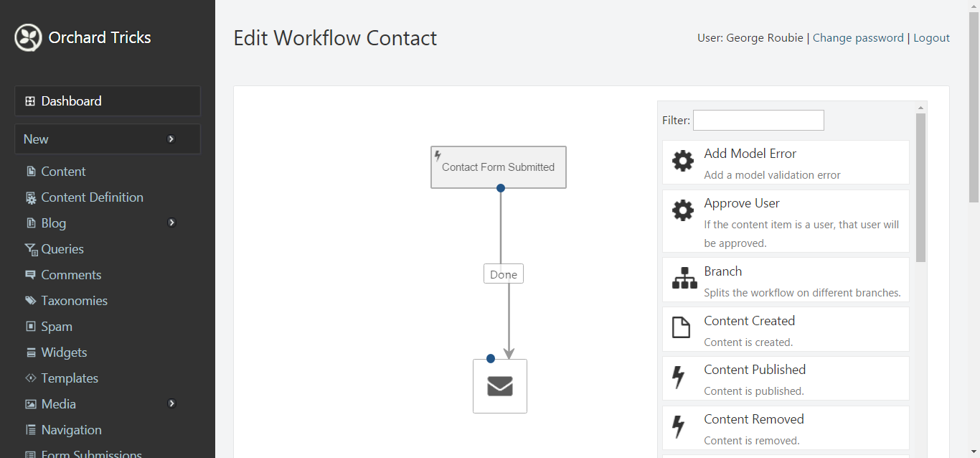Click the Widgets stack icon
Screen dimensions: 980x458
pyautogui.click(x=31, y=352)
